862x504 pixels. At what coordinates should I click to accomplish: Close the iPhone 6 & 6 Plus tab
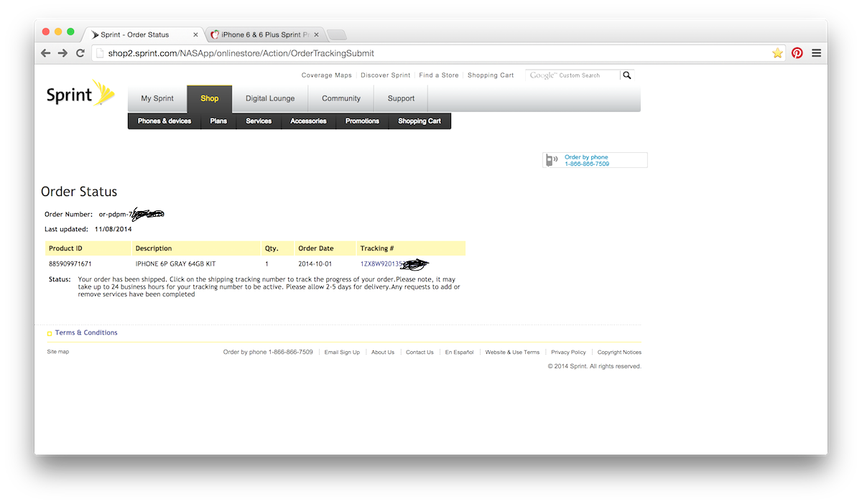click(316, 34)
